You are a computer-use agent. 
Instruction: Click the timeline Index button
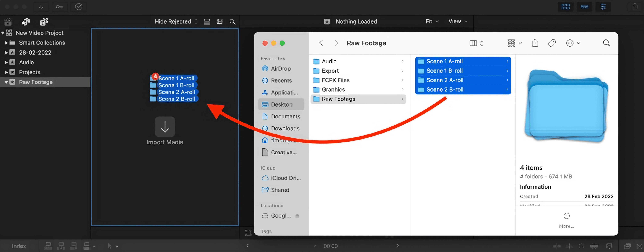19,246
